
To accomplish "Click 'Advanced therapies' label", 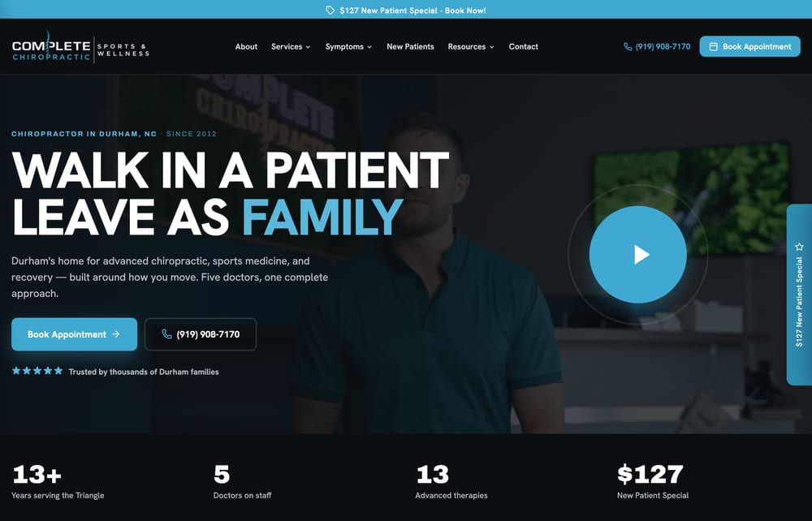I will [451, 495].
